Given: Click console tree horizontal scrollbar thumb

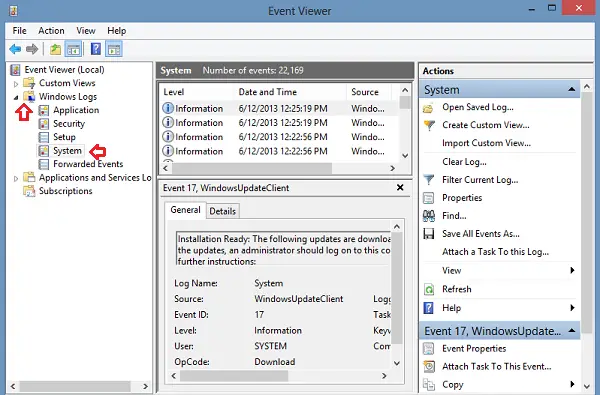Looking at the screenshot, I should (x=75, y=386).
